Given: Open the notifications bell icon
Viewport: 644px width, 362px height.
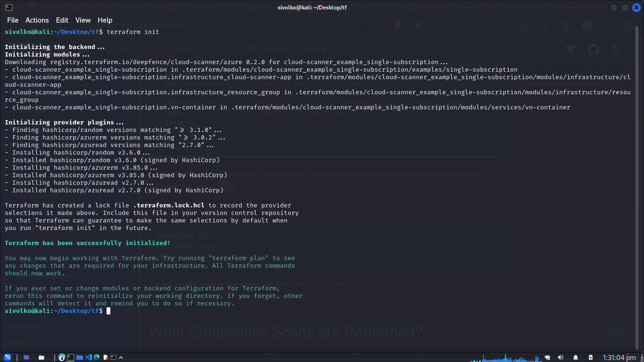Looking at the screenshot, I should click(x=576, y=357).
